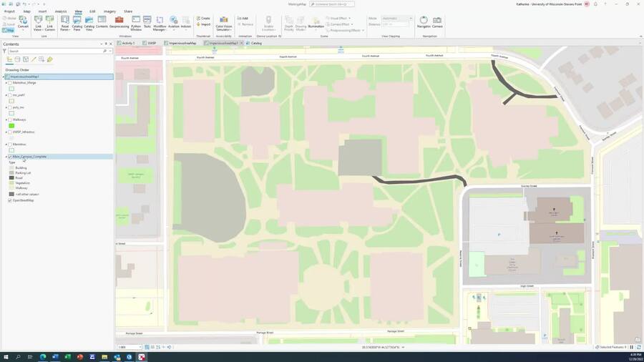This screenshot has width=644, height=362.
Task: Select List By Data Source icon
Action: 17,59
